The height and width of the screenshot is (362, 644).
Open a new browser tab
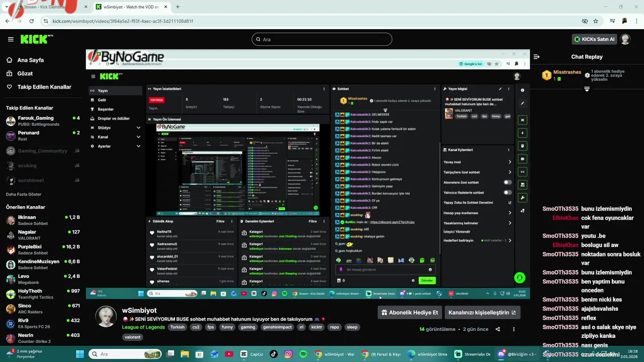pyautogui.click(x=178, y=7)
